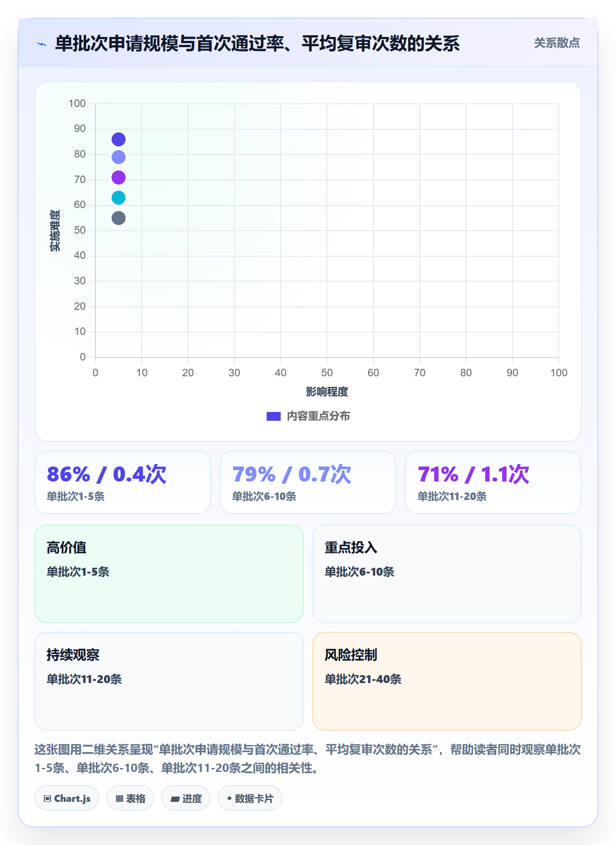Select the 86% / 0.4次 stat card
This screenshot has height=845, width=616.
tap(123, 482)
